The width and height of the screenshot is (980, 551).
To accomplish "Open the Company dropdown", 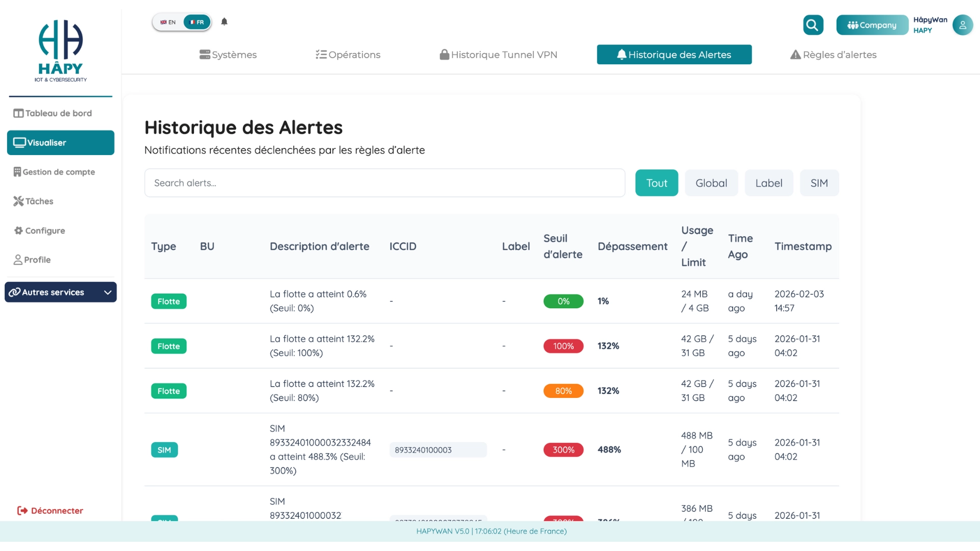I will (872, 24).
